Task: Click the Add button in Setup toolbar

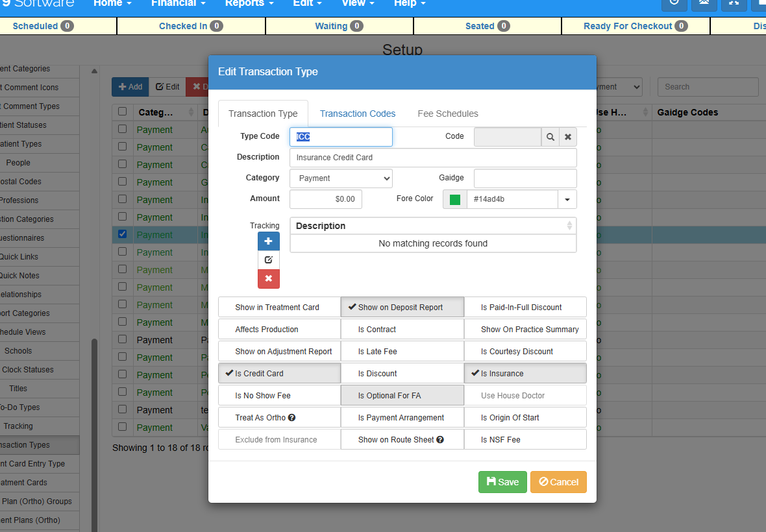Action: [x=130, y=87]
